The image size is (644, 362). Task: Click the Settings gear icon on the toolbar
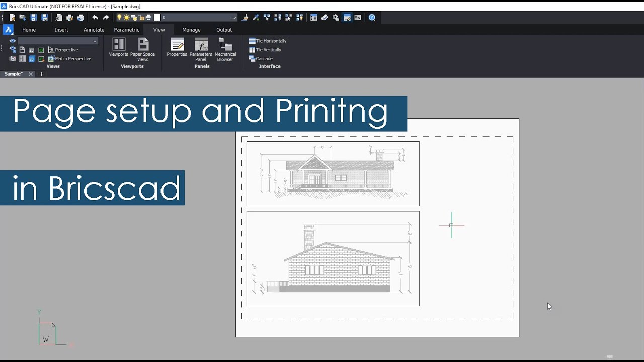(x=336, y=18)
